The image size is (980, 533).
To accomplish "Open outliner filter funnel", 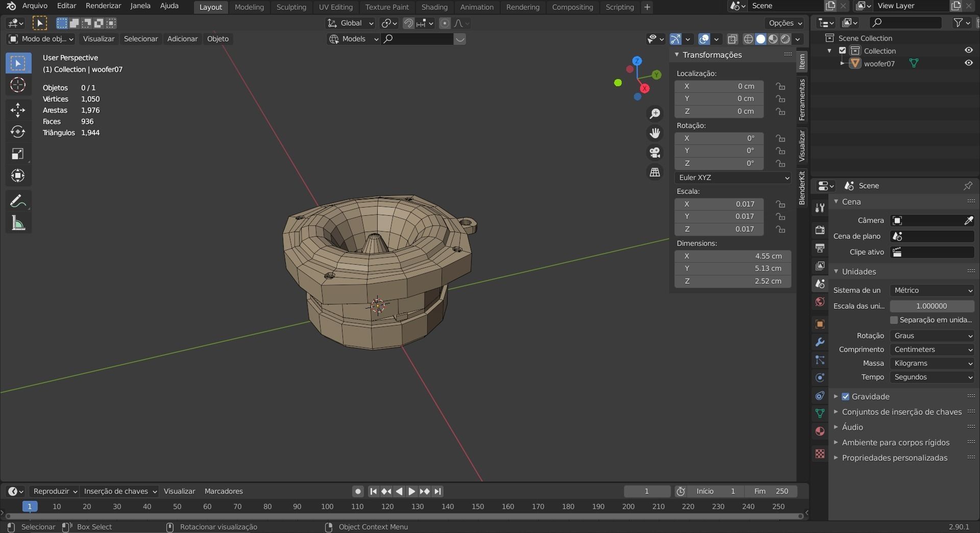I will tap(958, 22).
